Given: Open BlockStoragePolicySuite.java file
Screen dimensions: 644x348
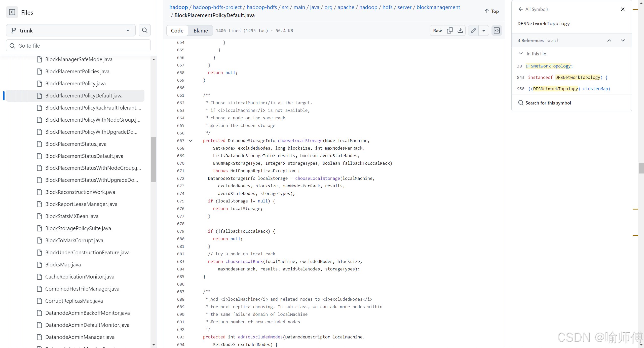Looking at the screenshot, I should click(78, 228).
